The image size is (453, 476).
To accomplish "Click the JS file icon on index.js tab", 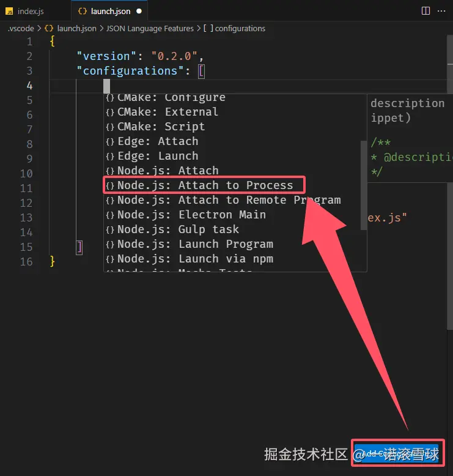I will 9,12.
